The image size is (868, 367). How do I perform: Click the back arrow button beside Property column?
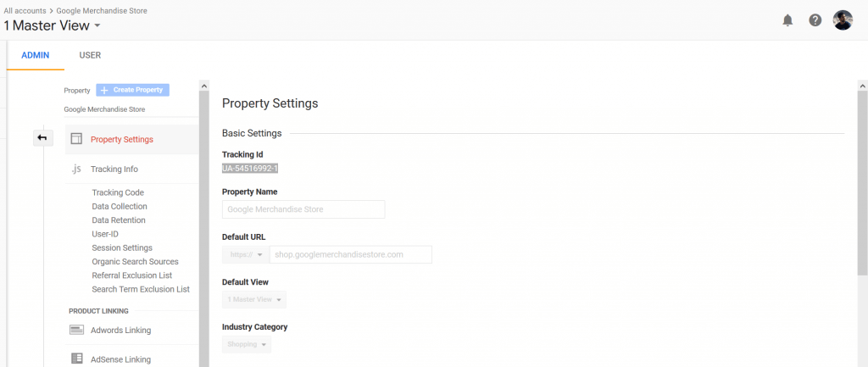[42, 138]
